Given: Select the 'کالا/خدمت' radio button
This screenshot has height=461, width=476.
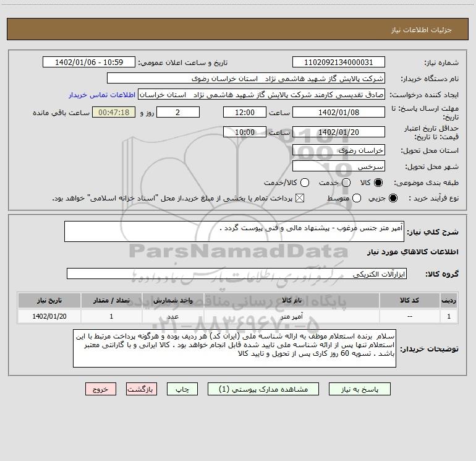Looking at the screenshot, I should pyautogui.click(x=305, y=183).
